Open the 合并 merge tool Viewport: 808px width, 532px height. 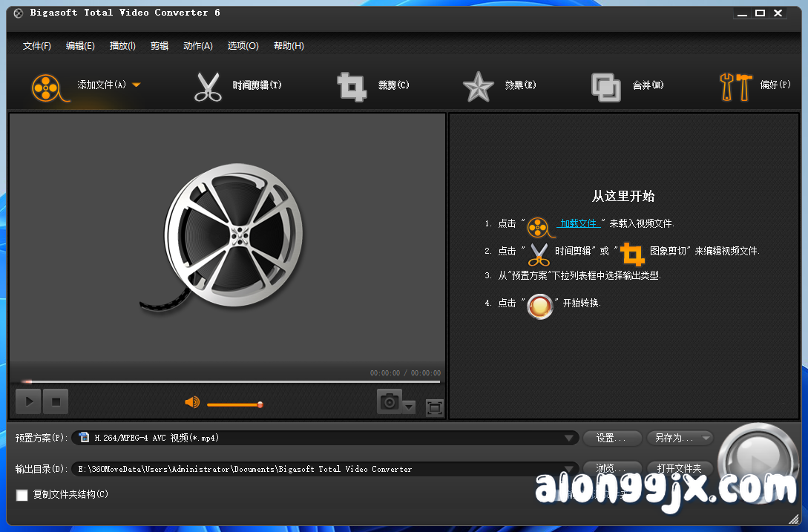tap(606, 85)
